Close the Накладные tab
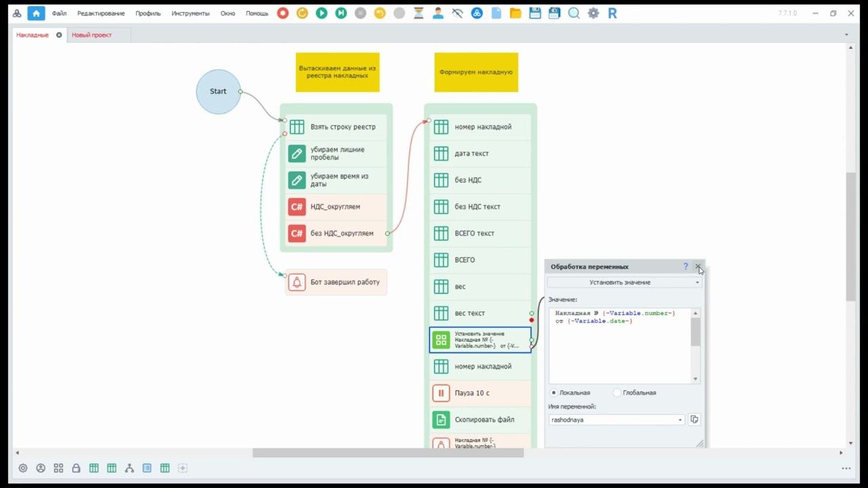Image resolution: width=868 pixels, height=488 pixels. pyautogui.click(x=59, y=35)
